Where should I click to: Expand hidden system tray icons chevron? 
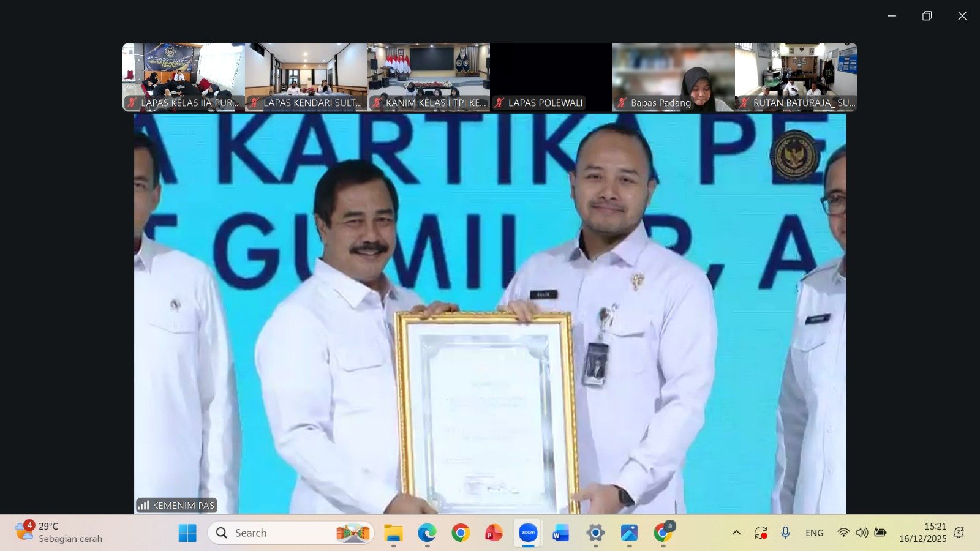click(x=736, y=533)
